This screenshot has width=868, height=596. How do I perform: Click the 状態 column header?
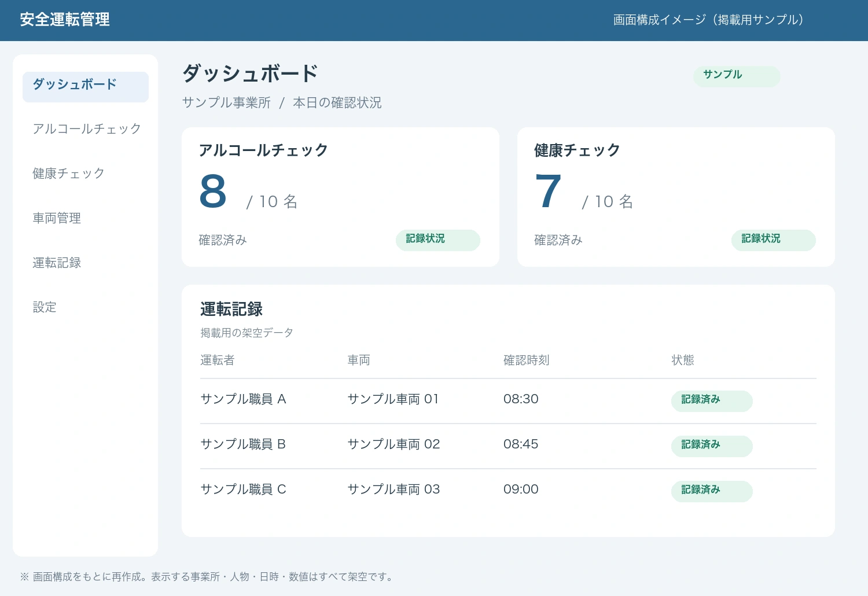(683, 360)
